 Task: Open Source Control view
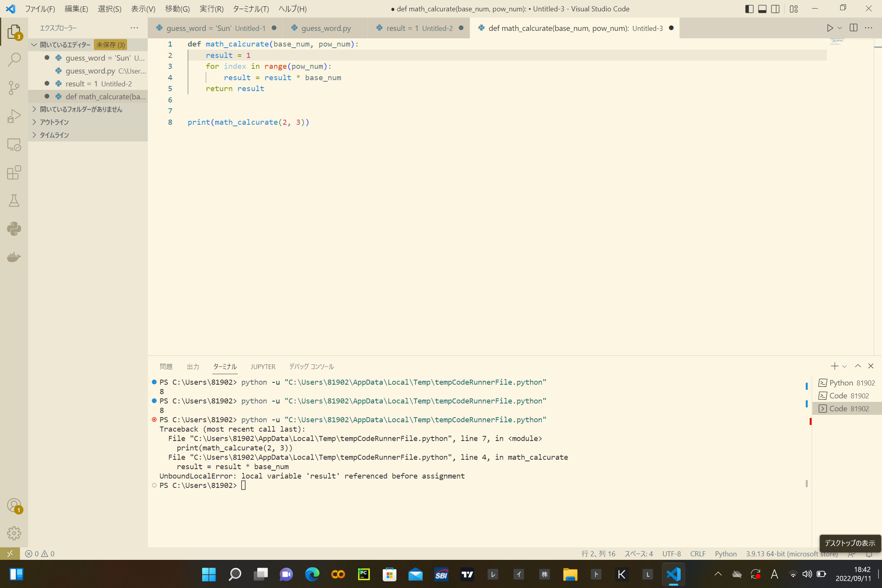(x=14, y=88)
